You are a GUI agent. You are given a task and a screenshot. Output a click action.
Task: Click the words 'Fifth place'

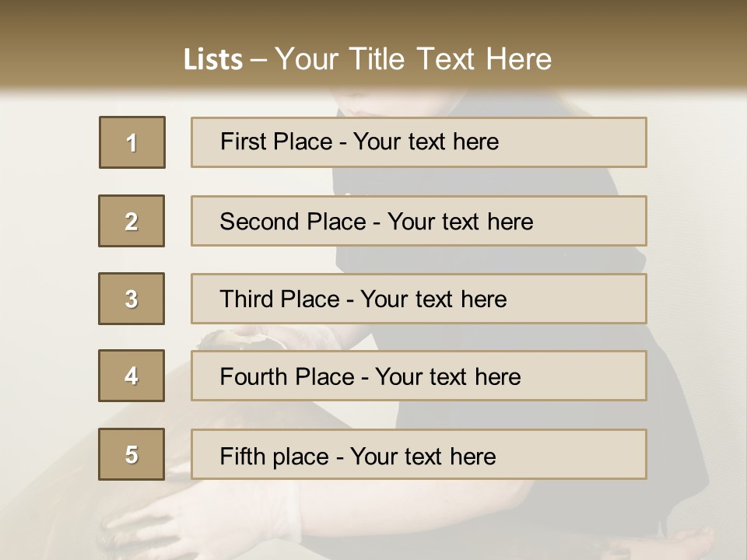click(274, 457)
